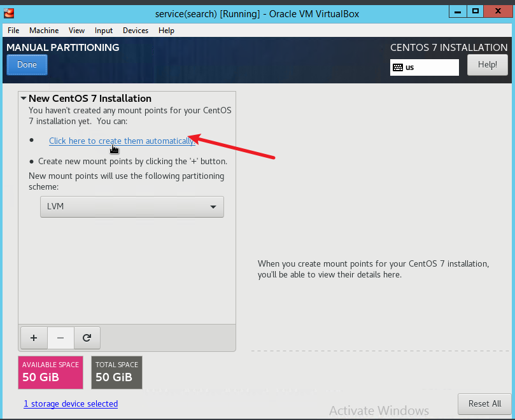Open the File menu

(13, 30)
